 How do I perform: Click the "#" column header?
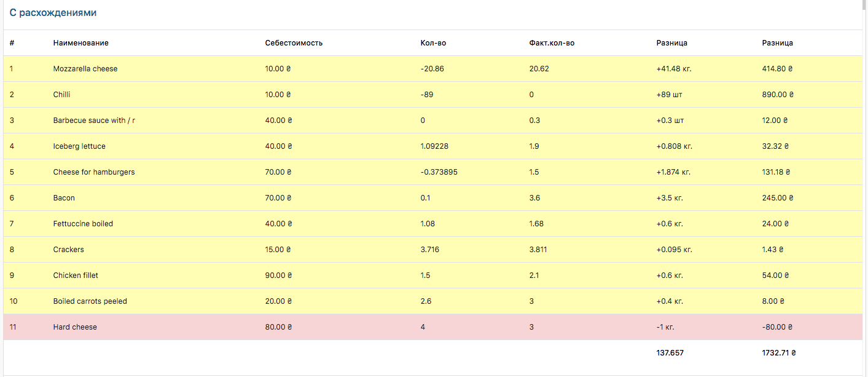pos(12,43)
